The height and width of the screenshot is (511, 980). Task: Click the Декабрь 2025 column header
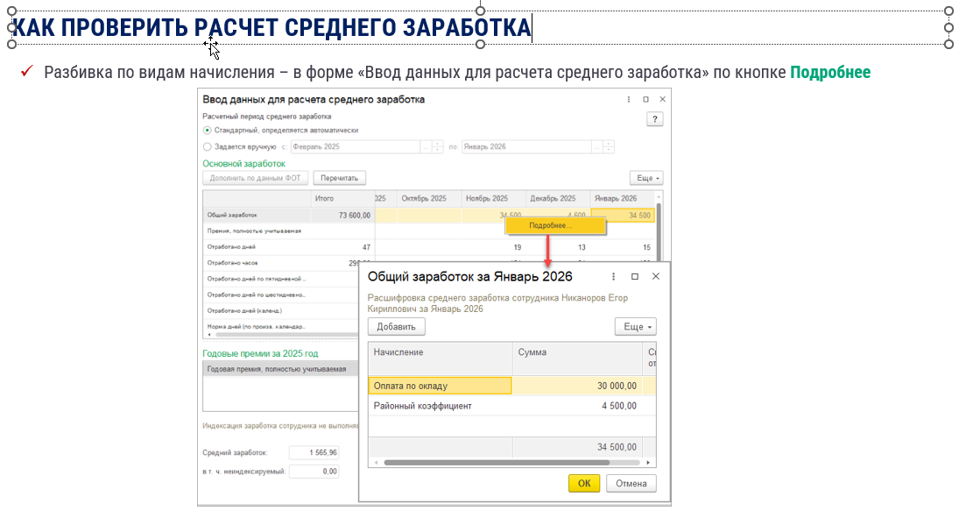[x=558, y=199]
